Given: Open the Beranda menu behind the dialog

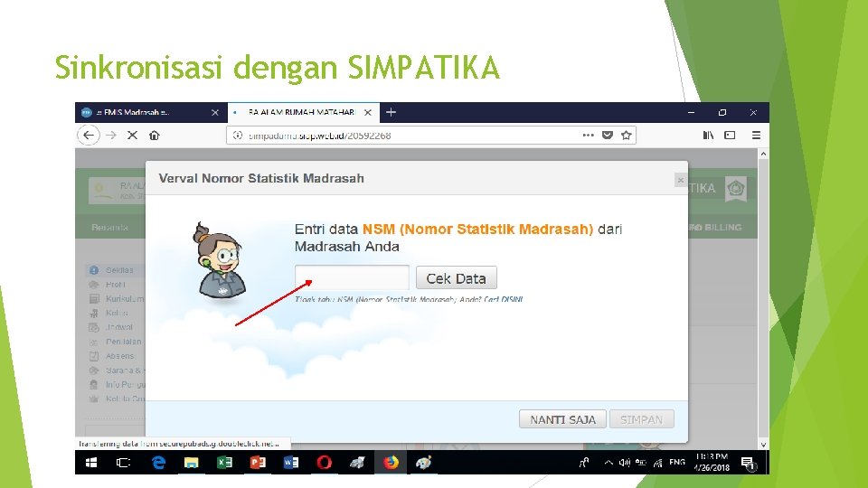Looking at the screenshot, I should pyautogui.click(x=109, y=228).
